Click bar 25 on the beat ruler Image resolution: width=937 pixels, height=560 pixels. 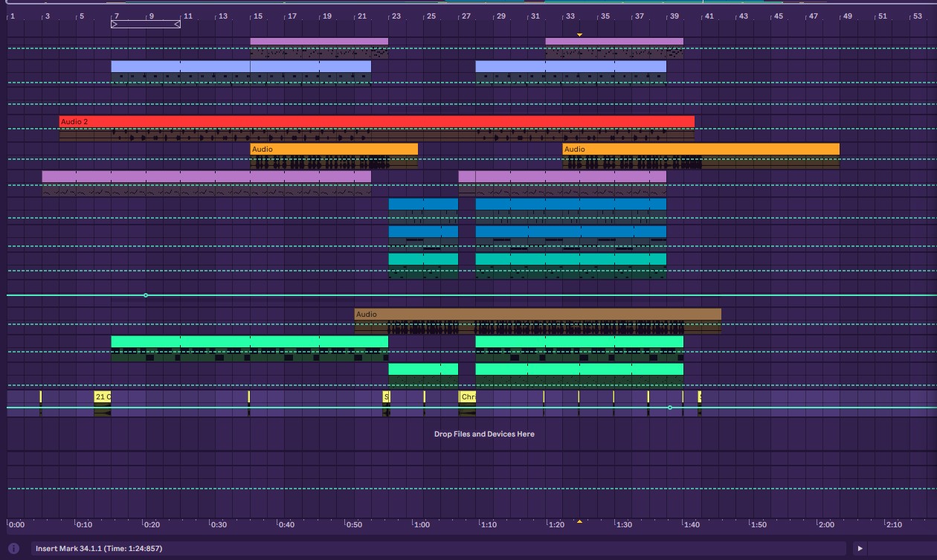(x=431, y=16)
